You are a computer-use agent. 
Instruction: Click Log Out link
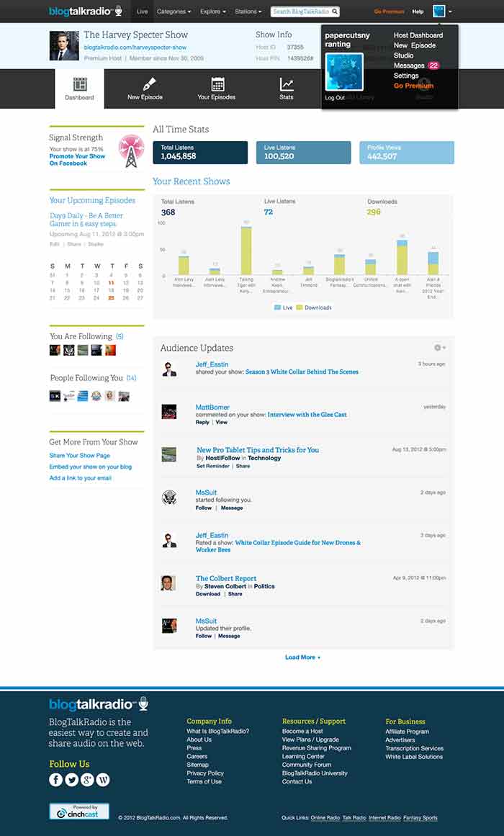(x=335, y=98)
